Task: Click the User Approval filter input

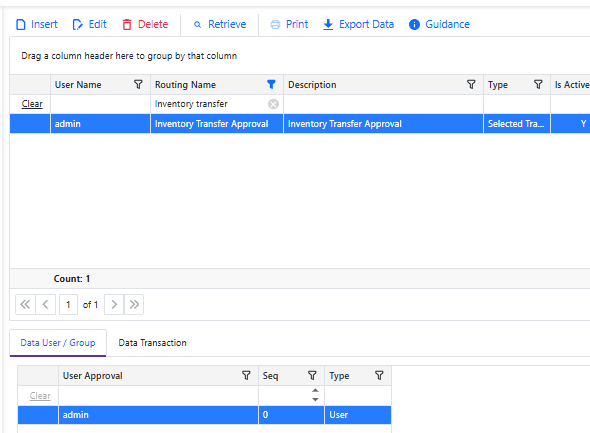Action: pyautogui.click(x=158, y=396)
